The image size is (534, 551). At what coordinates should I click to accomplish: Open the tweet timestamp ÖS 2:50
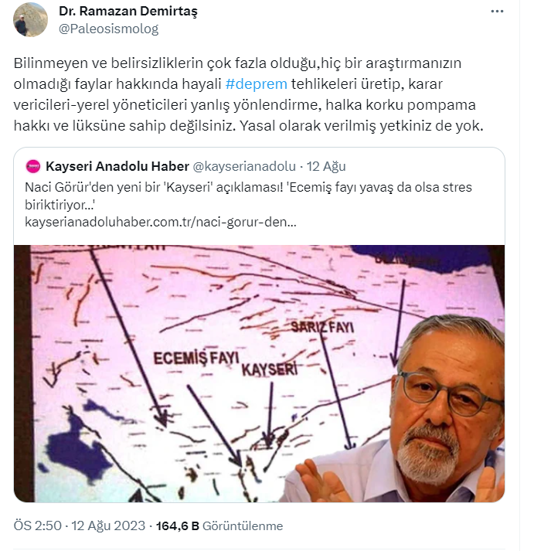tap(38, 526)
